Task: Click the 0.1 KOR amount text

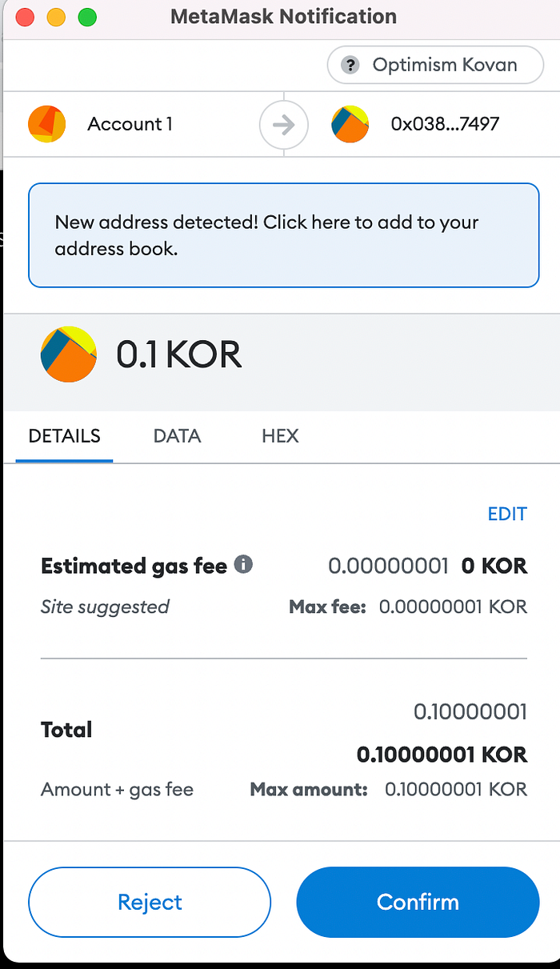Action: pos(178,354)
